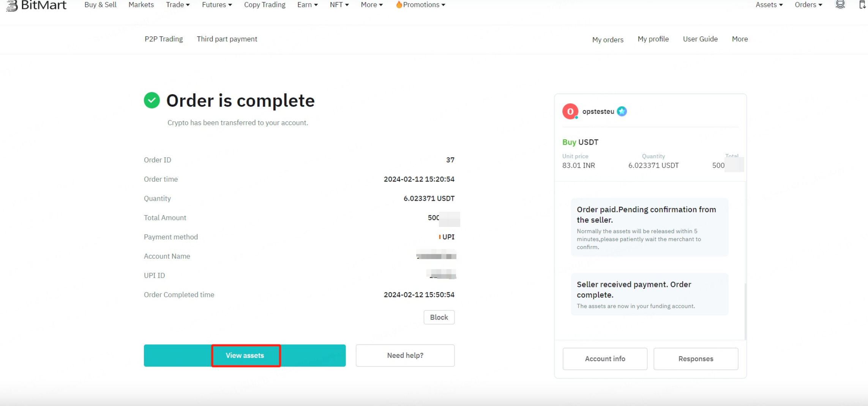The width and height of the screenshot is (868, 406).
Task: Expand the Trade dropdown menu
Action: (x=178, y=5)
